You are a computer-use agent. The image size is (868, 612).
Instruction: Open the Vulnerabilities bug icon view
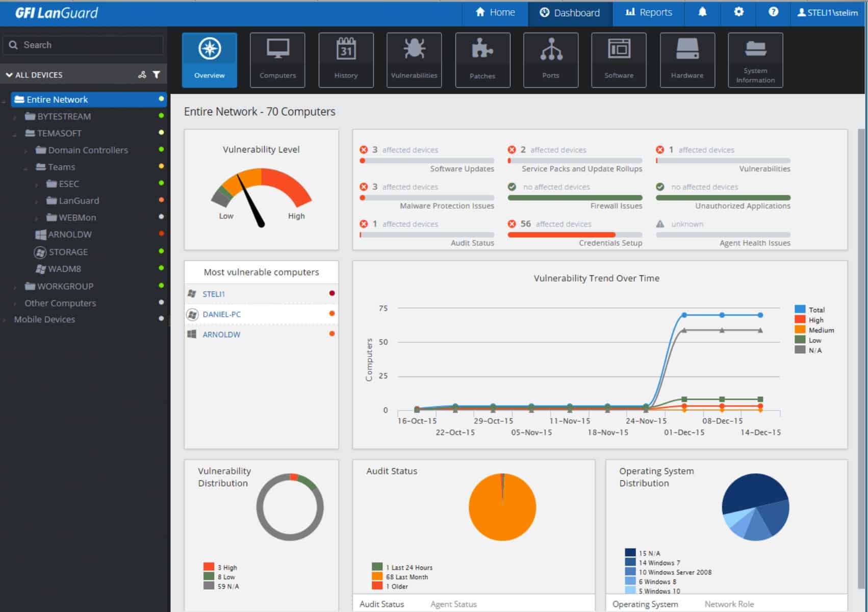click(414, 60)
